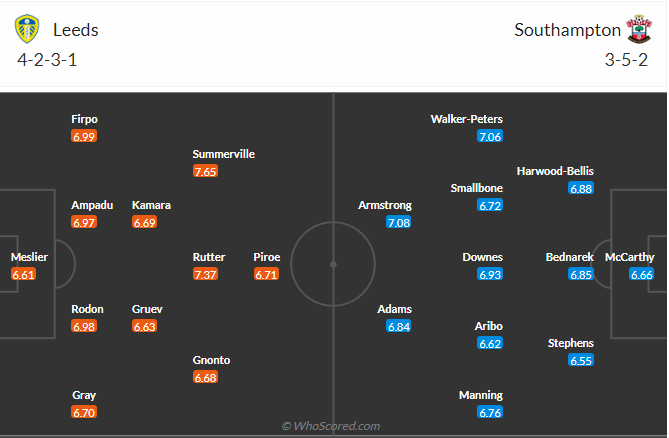
Task: Open Meslier's player name
Action: [x=29, y=257]
